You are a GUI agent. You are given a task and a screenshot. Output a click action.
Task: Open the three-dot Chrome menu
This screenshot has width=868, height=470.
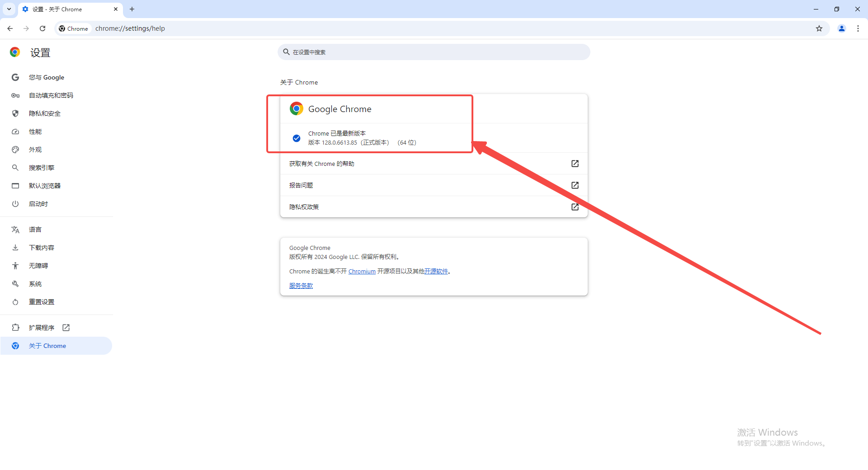858,28
